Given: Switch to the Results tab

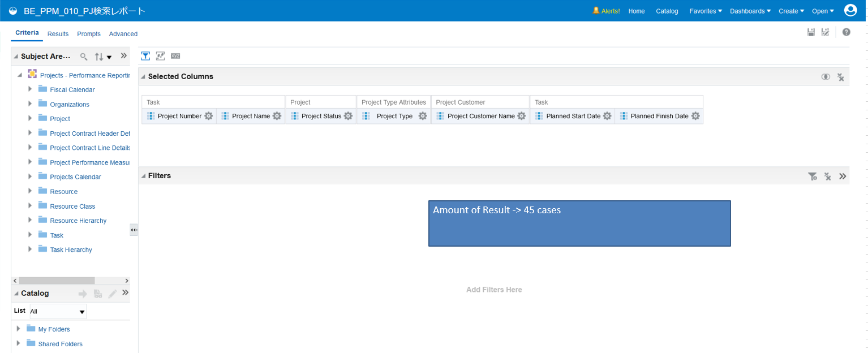Looking at the screenshot, I should point(58,33).
